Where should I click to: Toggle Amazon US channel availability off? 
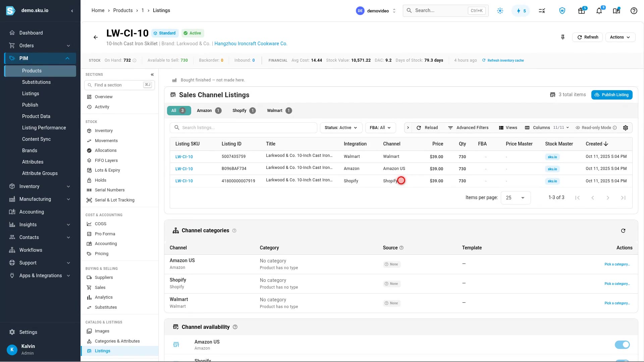click(622, 345)
